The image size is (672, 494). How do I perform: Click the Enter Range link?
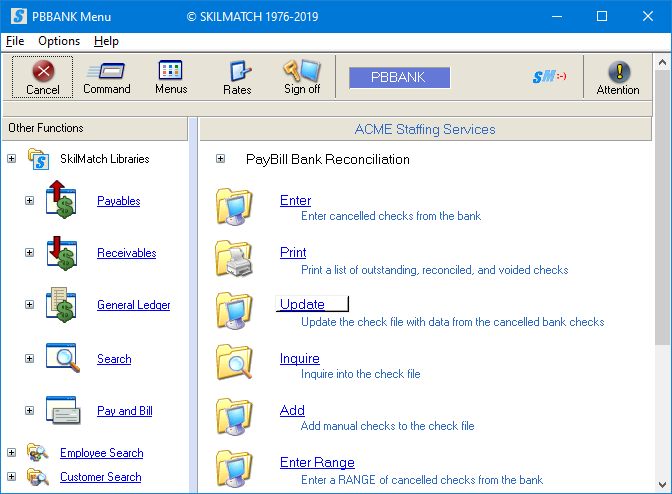coord(317,462)
